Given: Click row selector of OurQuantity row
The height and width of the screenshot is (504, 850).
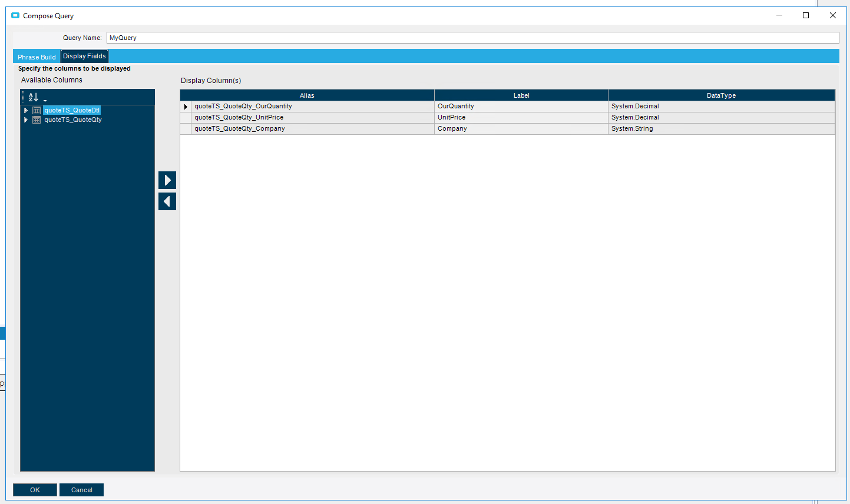Looking at the screenshot, I should (x=186, y=107).
